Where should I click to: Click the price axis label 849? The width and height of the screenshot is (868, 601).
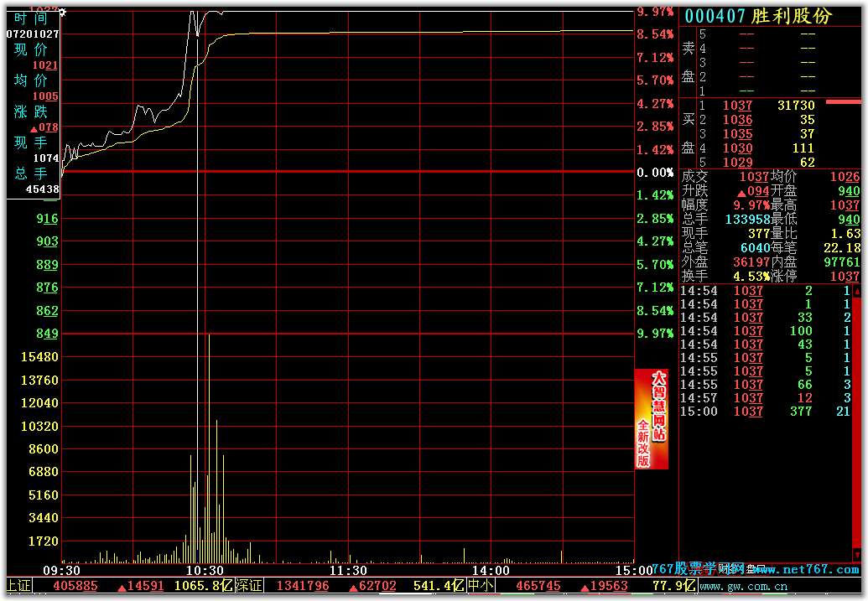click(47, 334)
